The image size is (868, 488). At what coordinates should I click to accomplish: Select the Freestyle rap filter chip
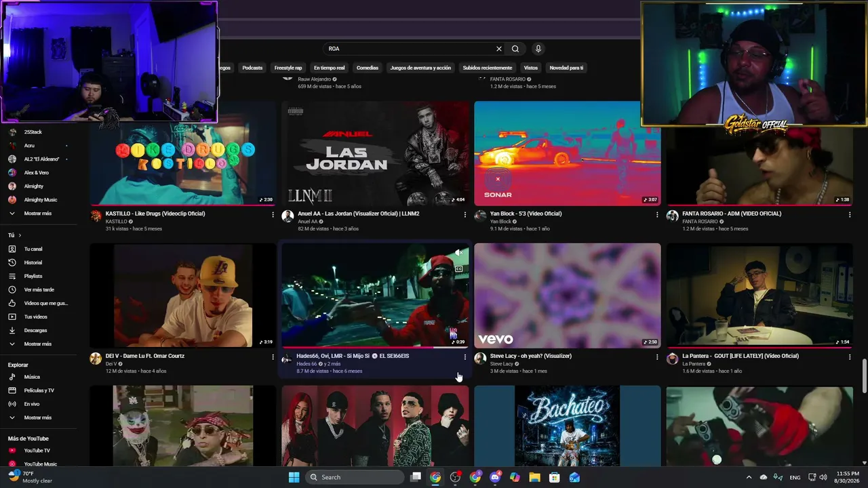click(x=288, y=68)
